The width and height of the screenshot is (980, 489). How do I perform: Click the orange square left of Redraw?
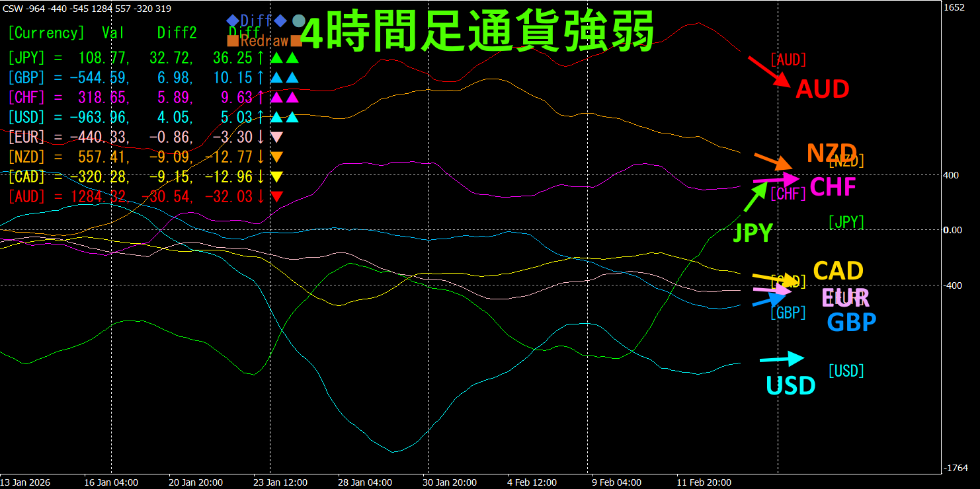click(233, 41)
